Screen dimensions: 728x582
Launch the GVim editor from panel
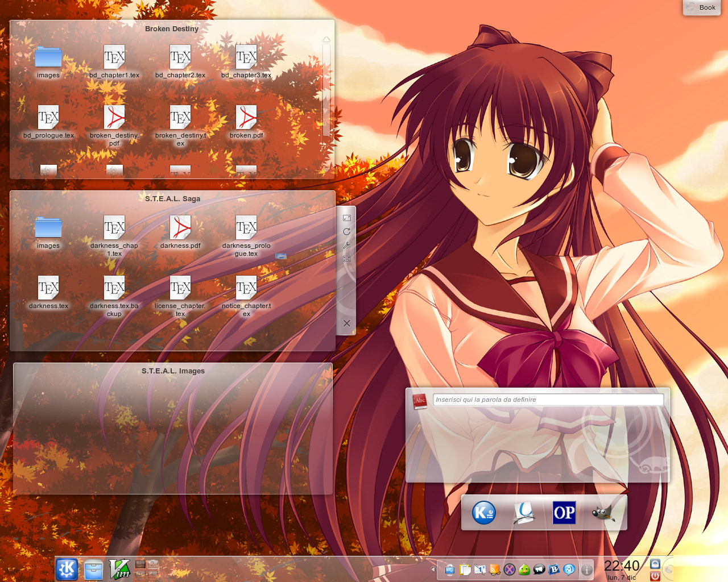coord(119,569)
